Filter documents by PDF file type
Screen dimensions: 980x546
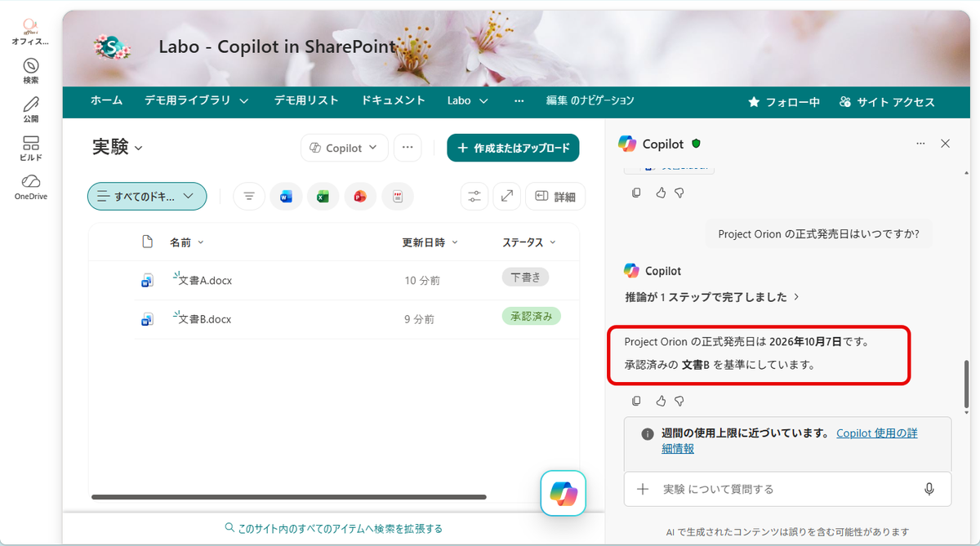pyautogui.click(x=398, y=196)
